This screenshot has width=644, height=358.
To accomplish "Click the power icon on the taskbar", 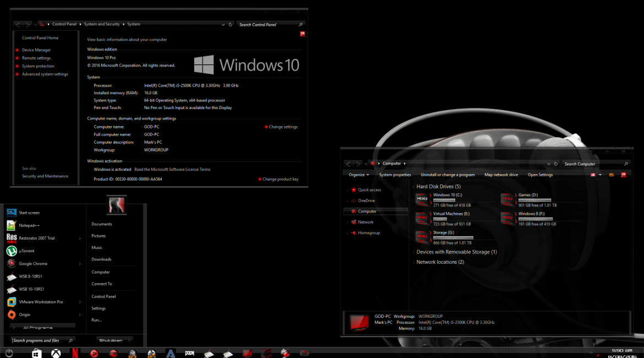I will coord(9,353).
